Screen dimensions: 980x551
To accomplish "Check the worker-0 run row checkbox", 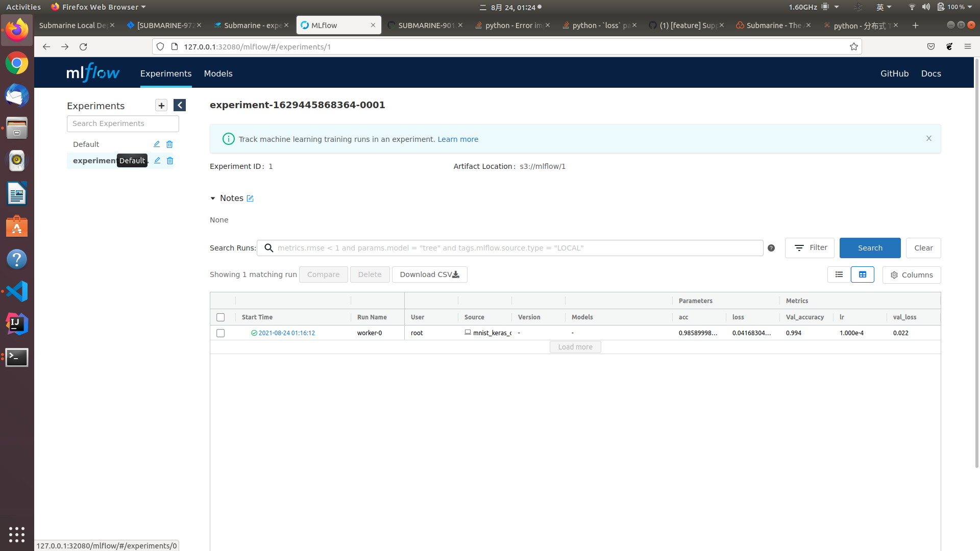I will (x=220, y=333).
